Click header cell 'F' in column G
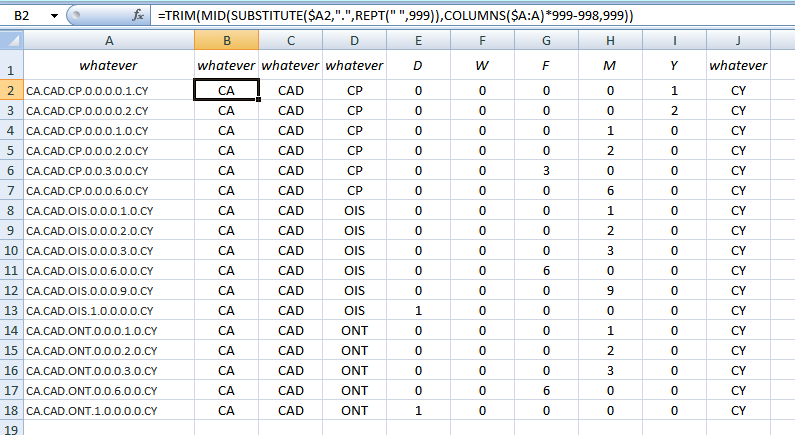 (546, 65)
